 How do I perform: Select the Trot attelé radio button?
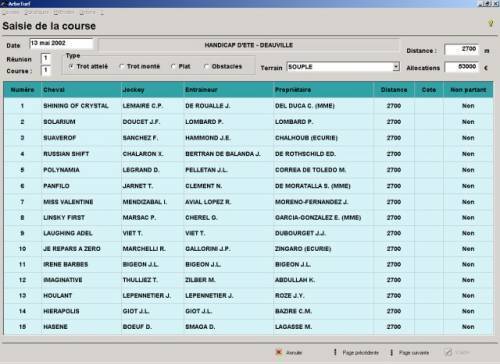71,66
